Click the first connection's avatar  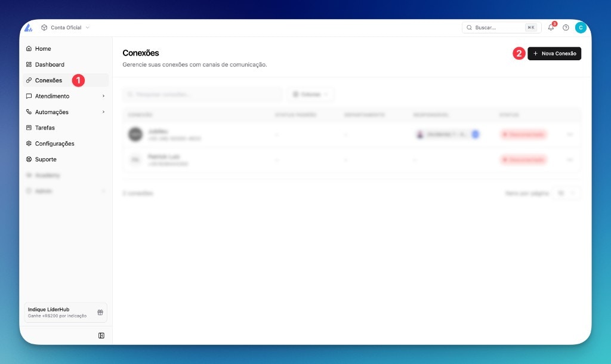click(x=135, y=134)
